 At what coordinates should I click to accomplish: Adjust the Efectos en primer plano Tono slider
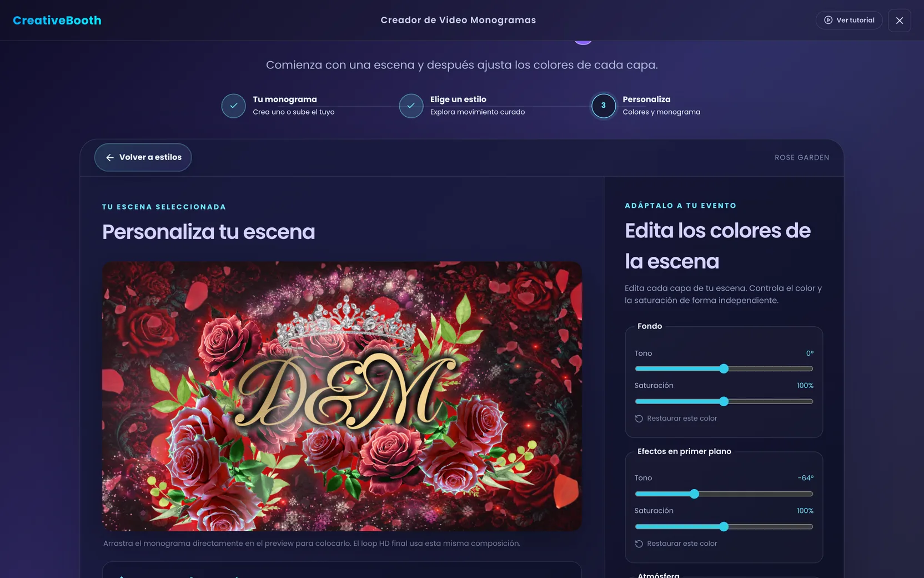click(724, 494)
